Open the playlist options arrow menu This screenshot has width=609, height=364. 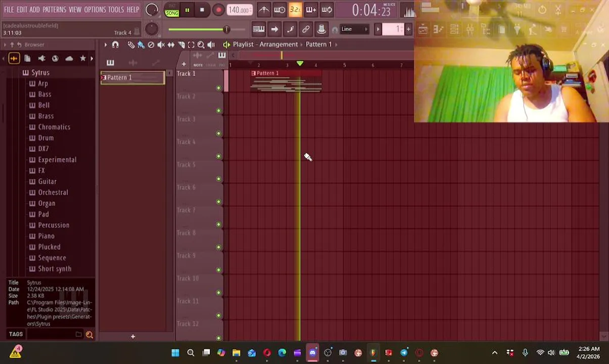106,45
